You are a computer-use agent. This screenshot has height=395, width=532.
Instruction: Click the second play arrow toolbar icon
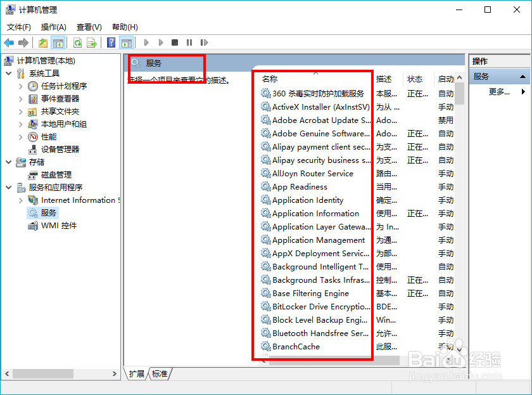tap(161, 42)
